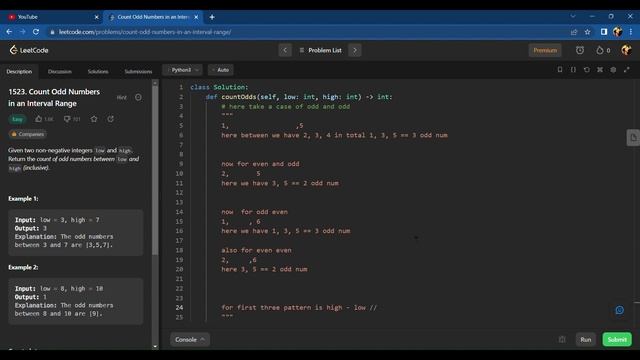Image resolution: width=640 pixels, height=360 pixels.
Task: Open the Companies tag
Action: (27, 134)
